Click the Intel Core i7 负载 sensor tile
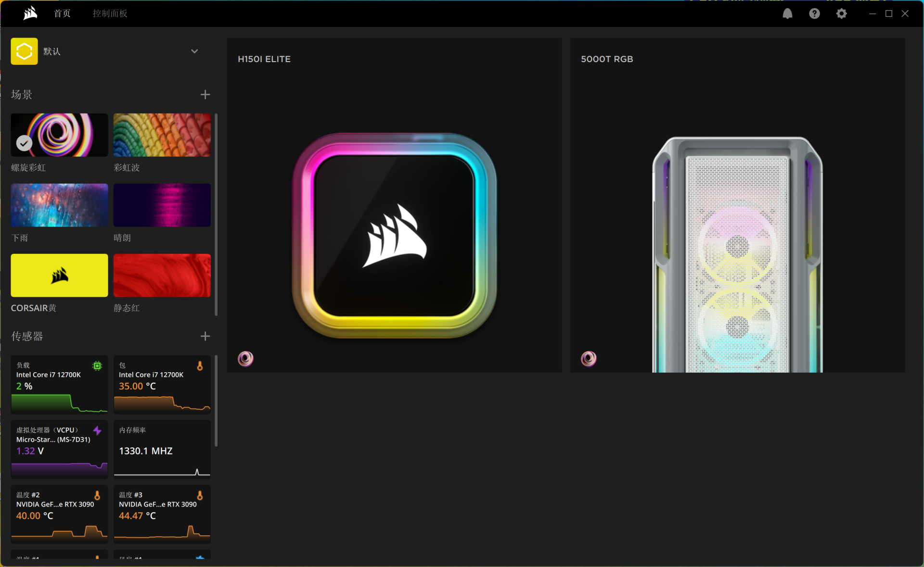 pyautogui.click(x=59, y=384)
